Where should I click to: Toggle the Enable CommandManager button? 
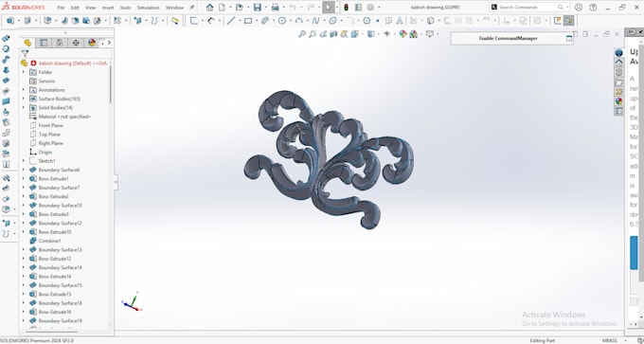coord(511,38)
